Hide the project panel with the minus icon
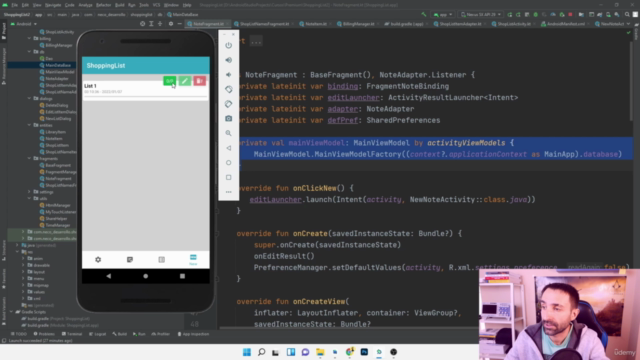 (x=180, y=24)
